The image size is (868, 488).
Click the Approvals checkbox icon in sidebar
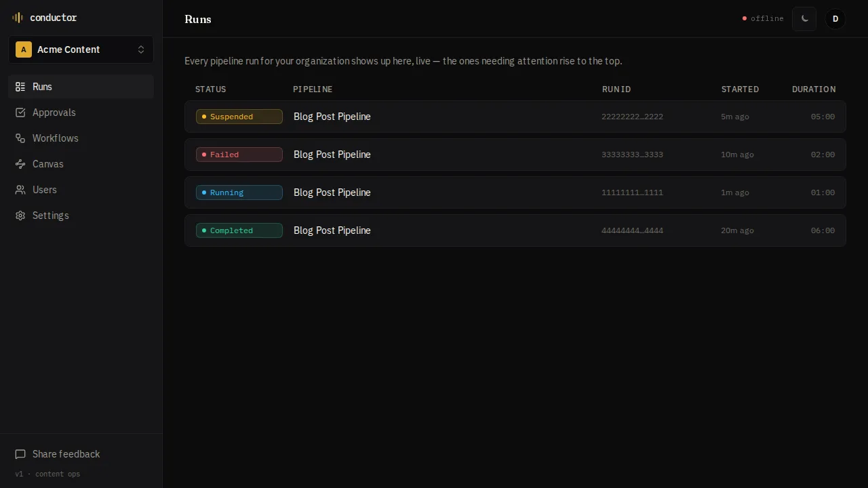tap(20, 113)
